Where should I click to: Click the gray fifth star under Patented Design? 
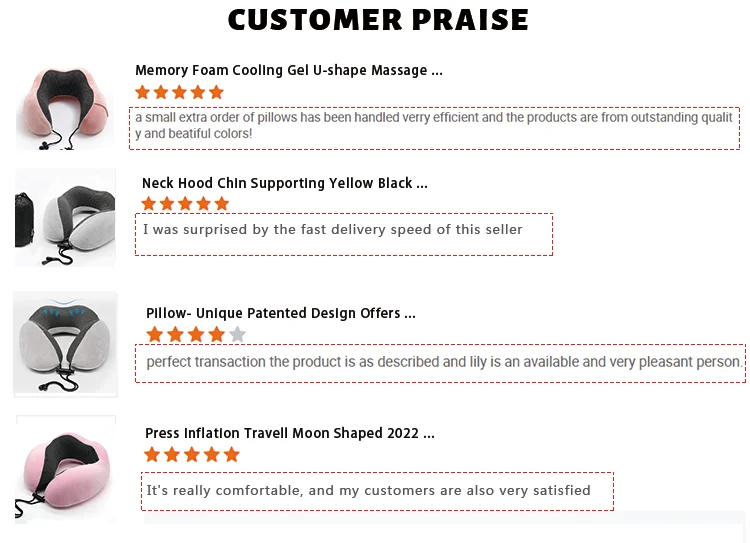tap(237, 334)
